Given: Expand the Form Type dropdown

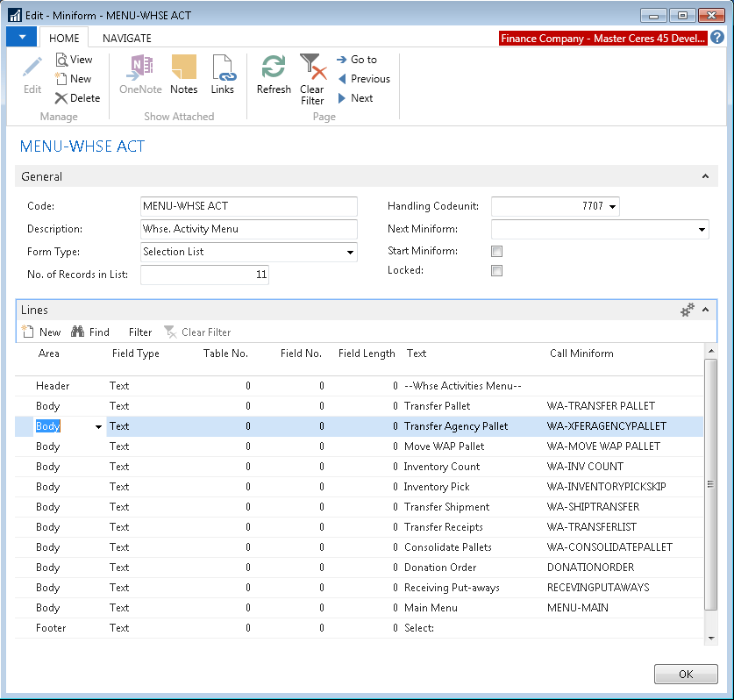Looking at the screenshot, I should point(350,253).
